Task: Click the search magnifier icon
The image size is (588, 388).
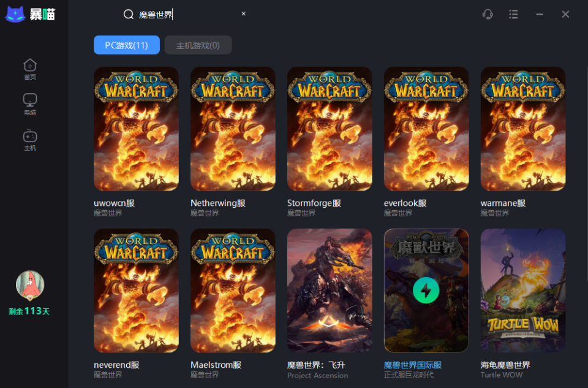Action: (x=129, y=14)
